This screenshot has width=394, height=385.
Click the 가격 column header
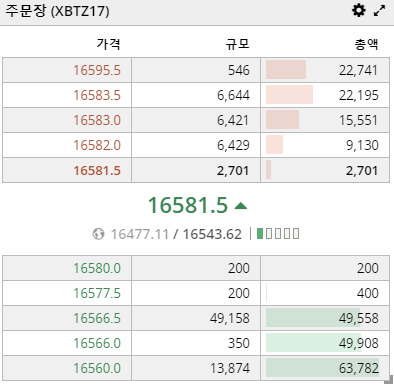coord(109,44)
